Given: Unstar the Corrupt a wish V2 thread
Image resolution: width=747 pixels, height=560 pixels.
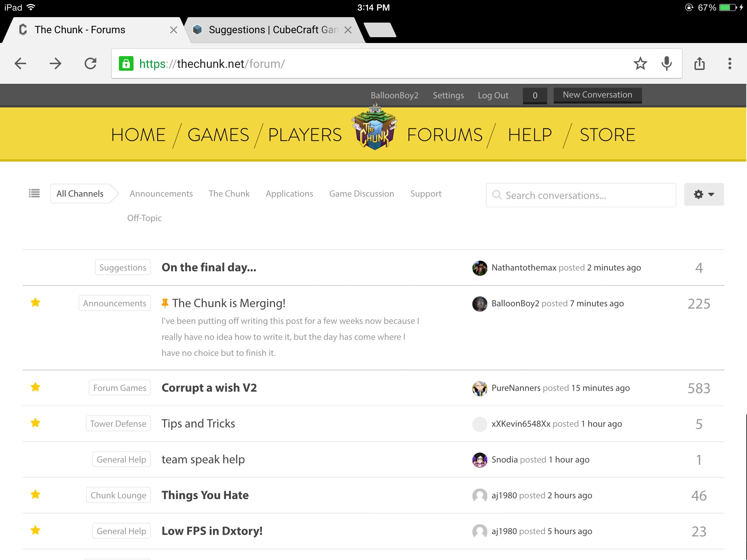Looking at the screenshot, I should coord(35,387).
